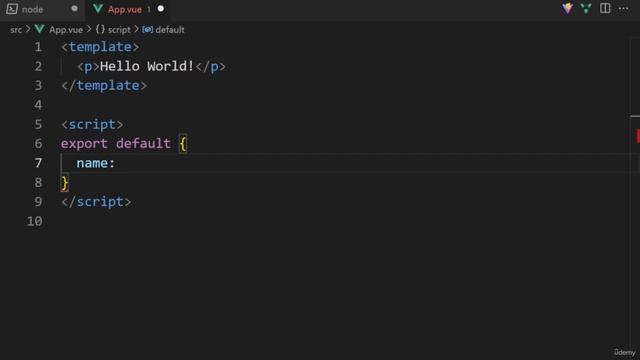640x360 pixels.
Task: Click the symbol icon before default breadcrumb
Action: click(148, 30)
